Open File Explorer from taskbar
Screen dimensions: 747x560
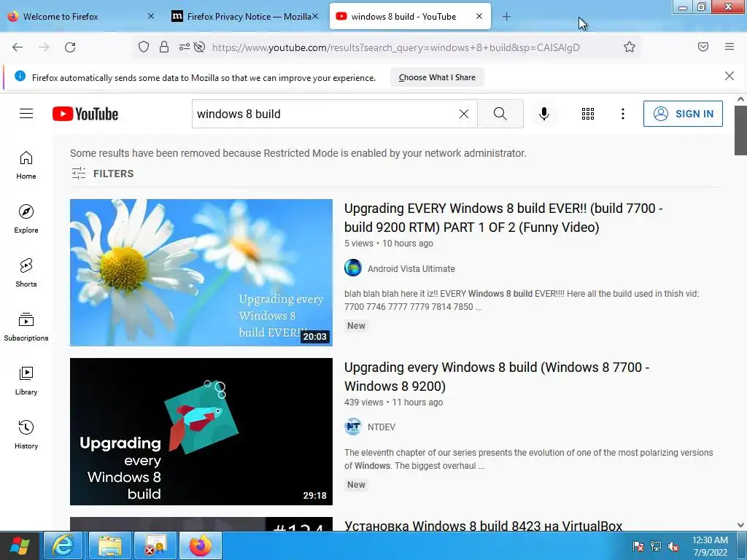(110, 545)
